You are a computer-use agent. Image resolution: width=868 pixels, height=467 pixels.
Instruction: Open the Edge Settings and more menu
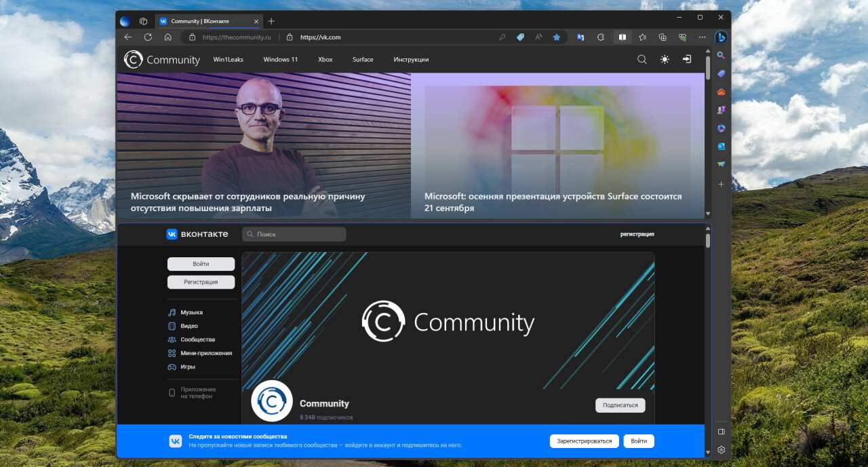(x=702, y=37)
